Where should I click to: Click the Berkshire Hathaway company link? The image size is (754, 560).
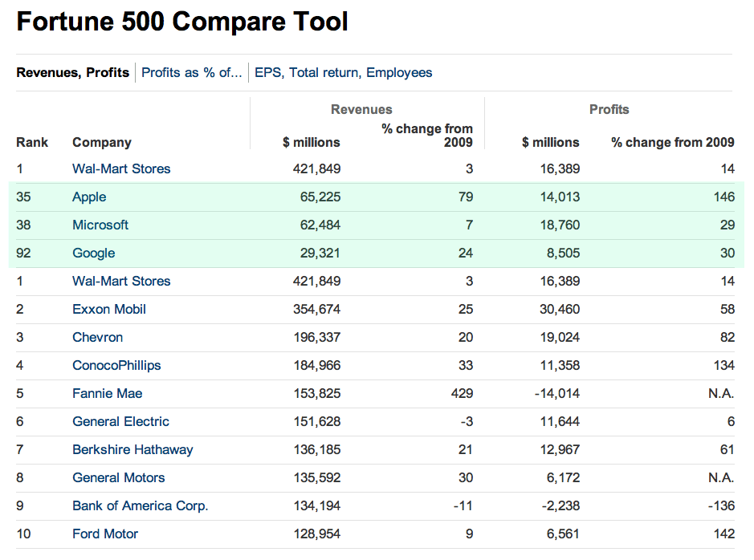pyautogui.click(x=132, y=449)
